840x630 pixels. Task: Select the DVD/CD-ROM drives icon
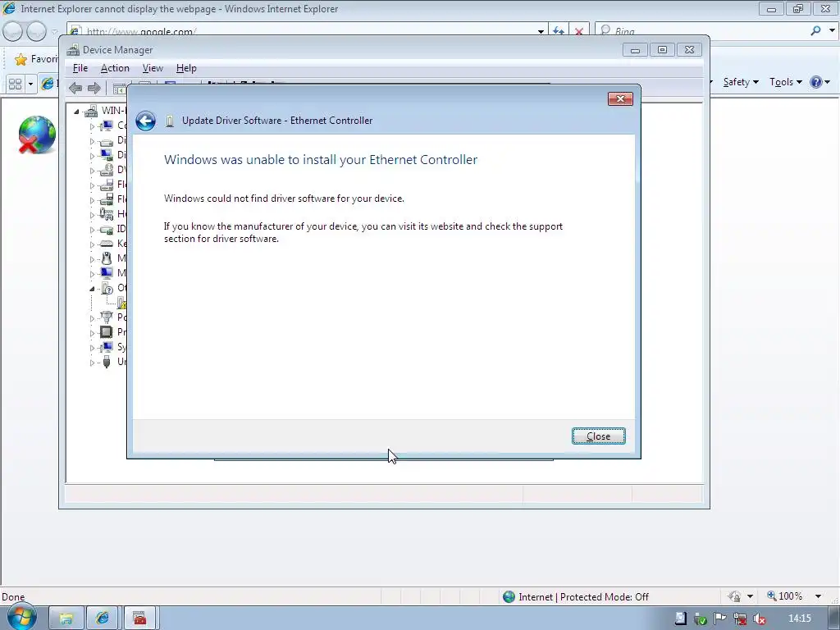(x=107, y=170)
